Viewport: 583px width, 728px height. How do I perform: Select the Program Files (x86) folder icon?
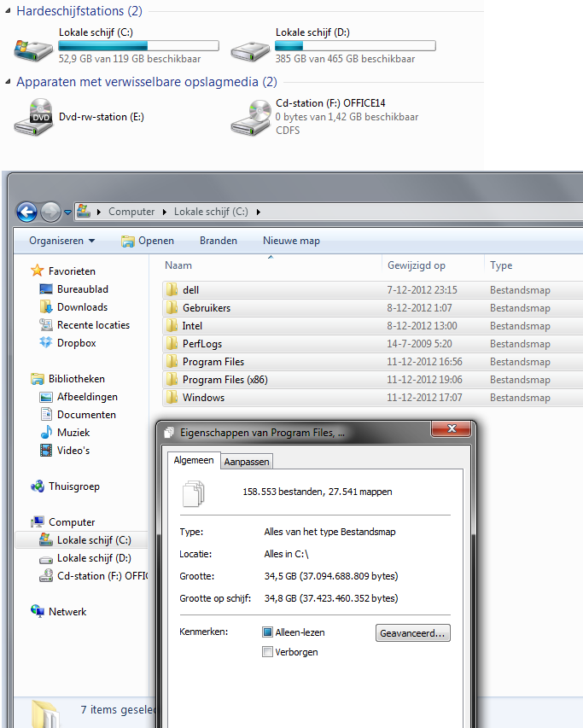pyautogui.click(x=172, y=379)
